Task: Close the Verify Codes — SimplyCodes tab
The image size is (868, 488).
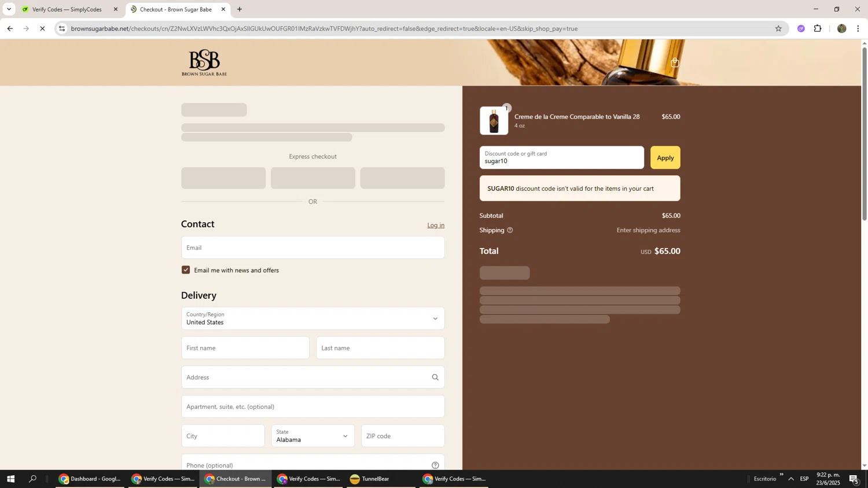Action: coord(116,9)
